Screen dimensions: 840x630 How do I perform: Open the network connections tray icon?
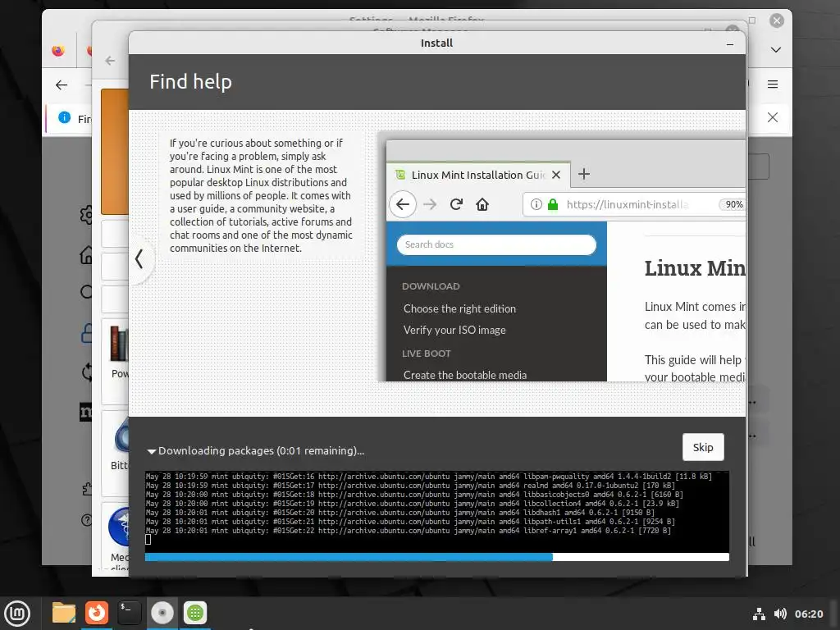tap(759, 614)
